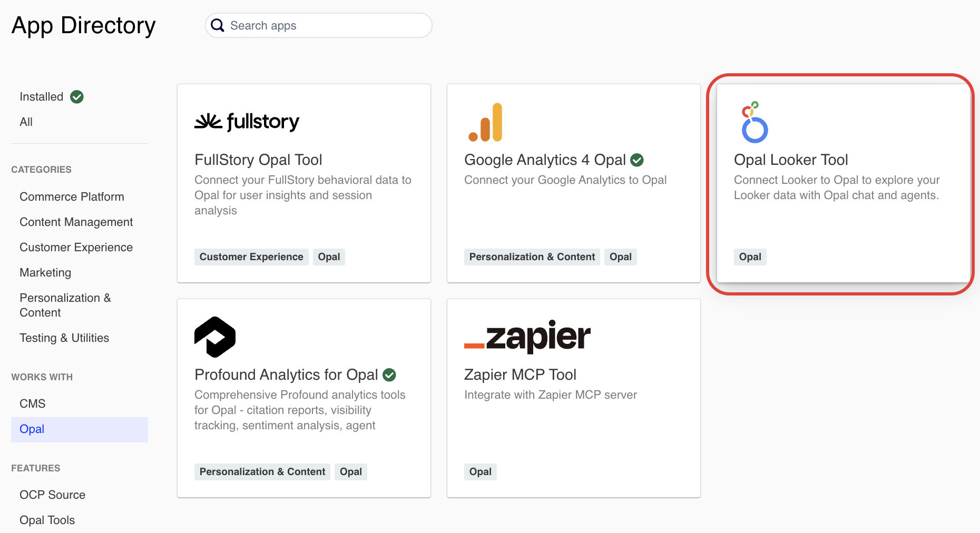The height and width of the screenshot is (533, 980).
Task: Click the Looker logo icon
Action: pos(754,123)
